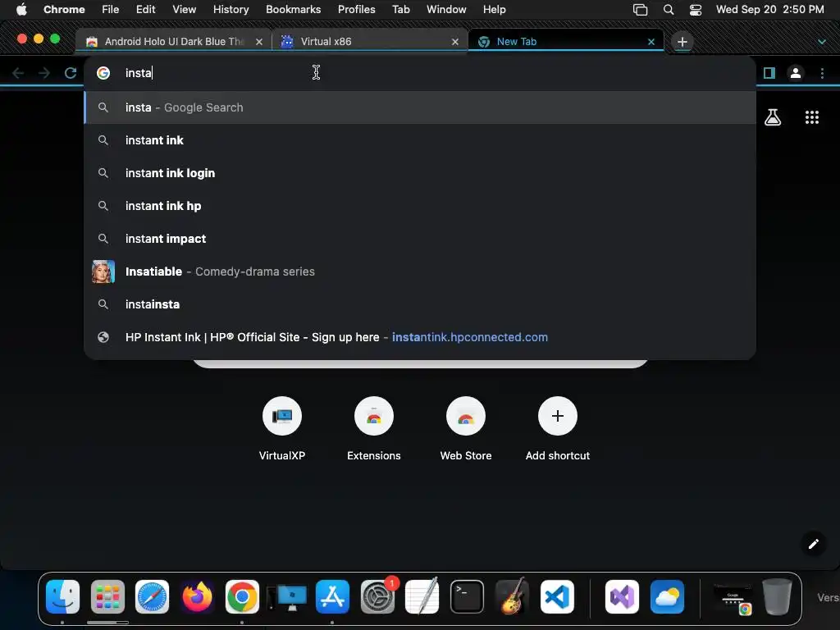Pick the 'instant ink' suggestion
Image resolution: width=840 pixels, height=630 pixels.
pyautogui.click(x=420, y=140)
